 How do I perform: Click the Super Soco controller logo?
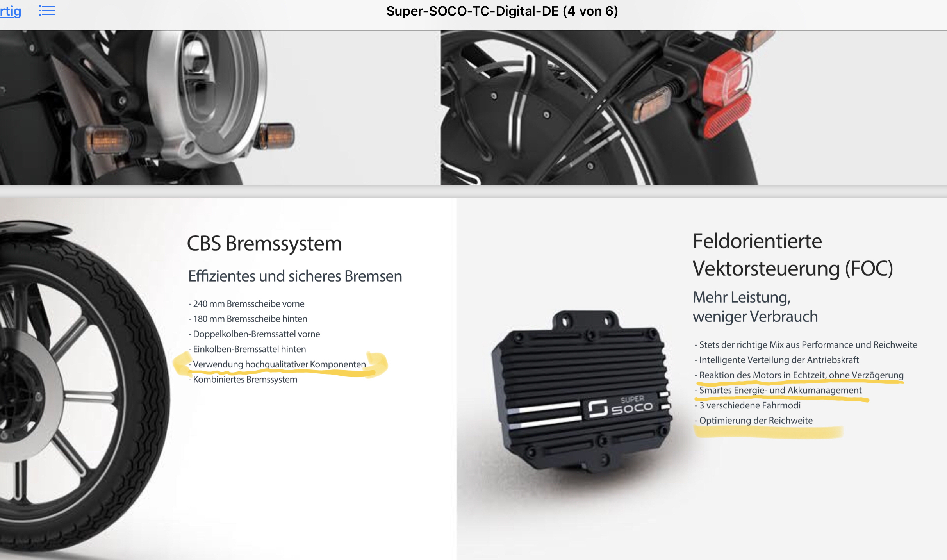(x=620, y=407)
